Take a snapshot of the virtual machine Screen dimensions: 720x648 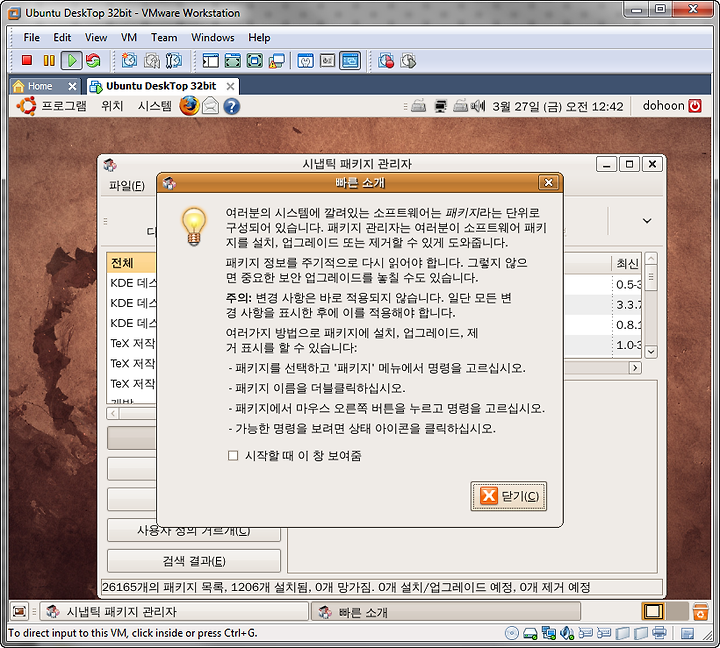point(129,60)
